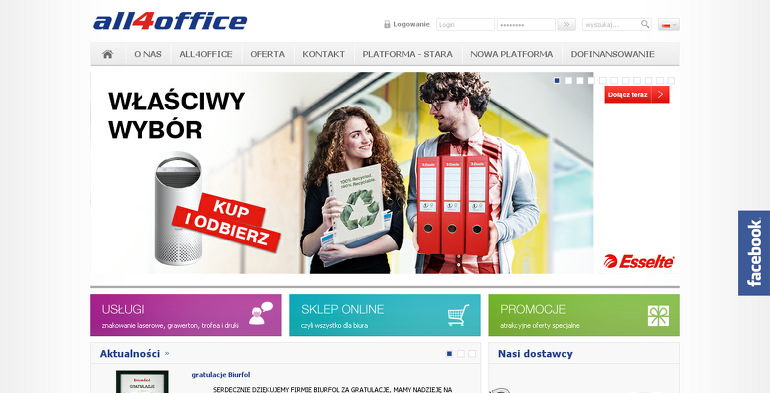
Task: Expand Aktualności with the double chevron
Action: coord(167,353)
